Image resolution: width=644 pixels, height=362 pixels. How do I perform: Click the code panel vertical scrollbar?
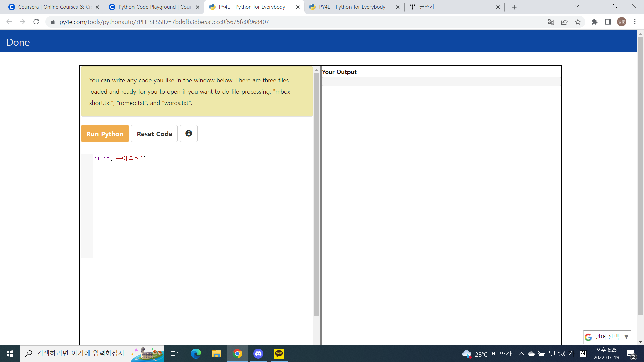coord(316,194)
